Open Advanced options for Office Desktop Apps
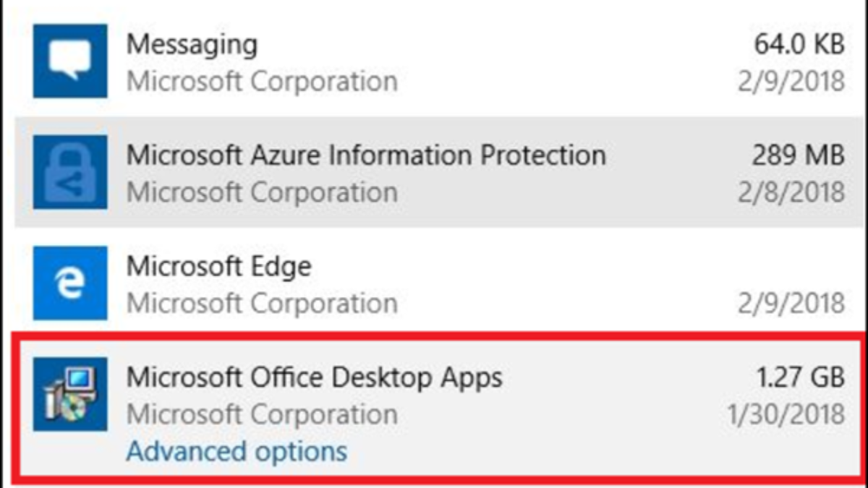This screenshot has width=868, height=488. click(x=237, y=452)
